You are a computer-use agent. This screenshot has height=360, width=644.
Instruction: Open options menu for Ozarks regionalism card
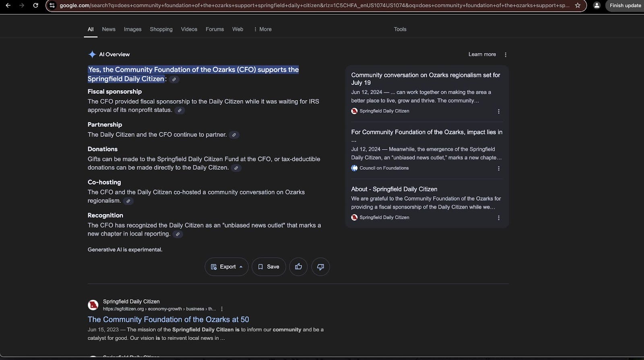(499, 111)
